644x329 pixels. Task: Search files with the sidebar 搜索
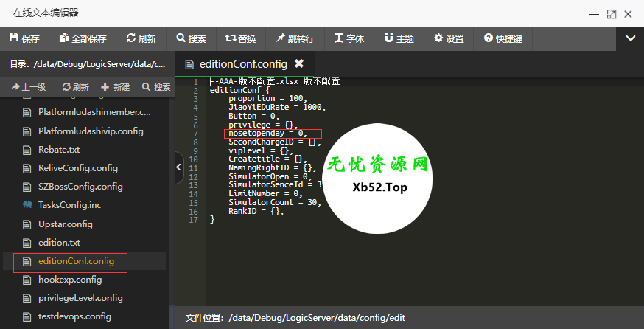156,87
